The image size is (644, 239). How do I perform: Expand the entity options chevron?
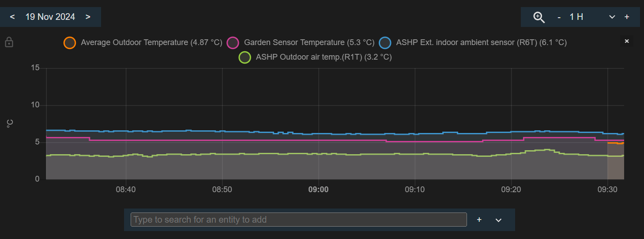tap(499, 220)
